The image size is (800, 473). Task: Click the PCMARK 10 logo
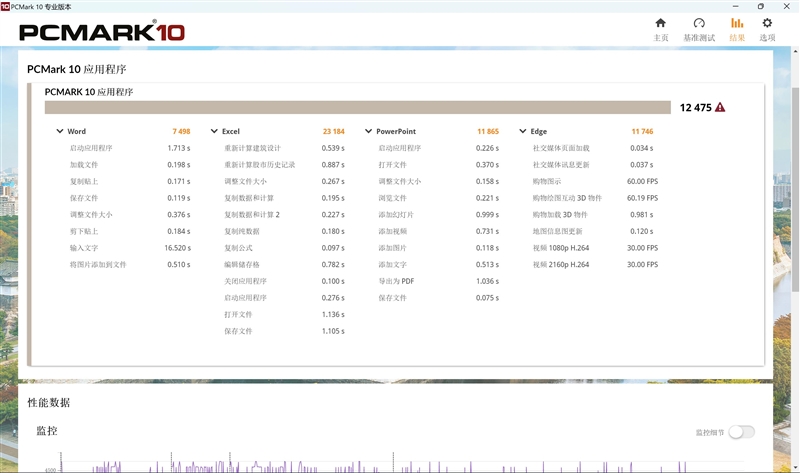coord(102,32)
